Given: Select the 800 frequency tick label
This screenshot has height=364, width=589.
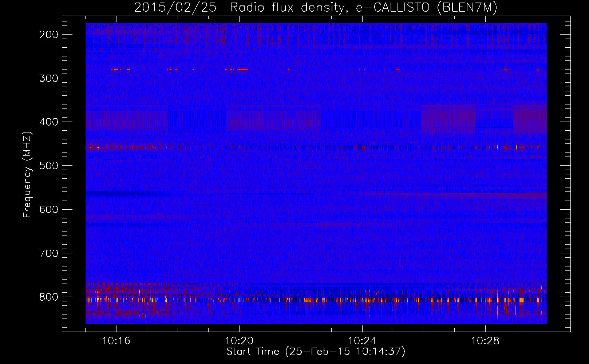Looking at the screenshot, I should coord(49,297).
